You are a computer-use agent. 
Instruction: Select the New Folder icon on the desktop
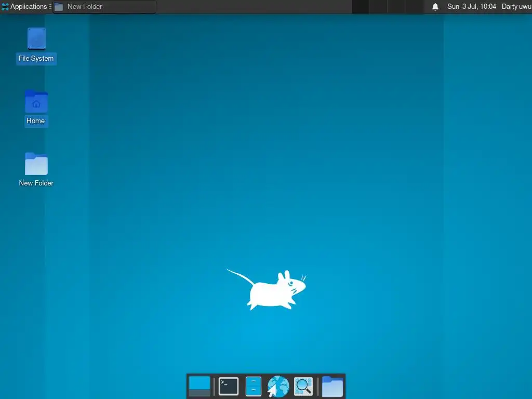(36, 170)
